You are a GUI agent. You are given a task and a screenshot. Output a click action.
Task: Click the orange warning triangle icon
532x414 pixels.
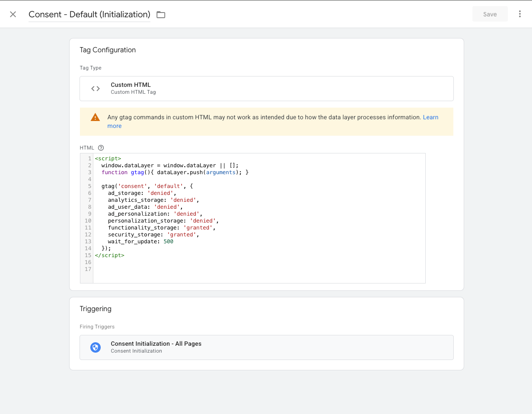95,118
